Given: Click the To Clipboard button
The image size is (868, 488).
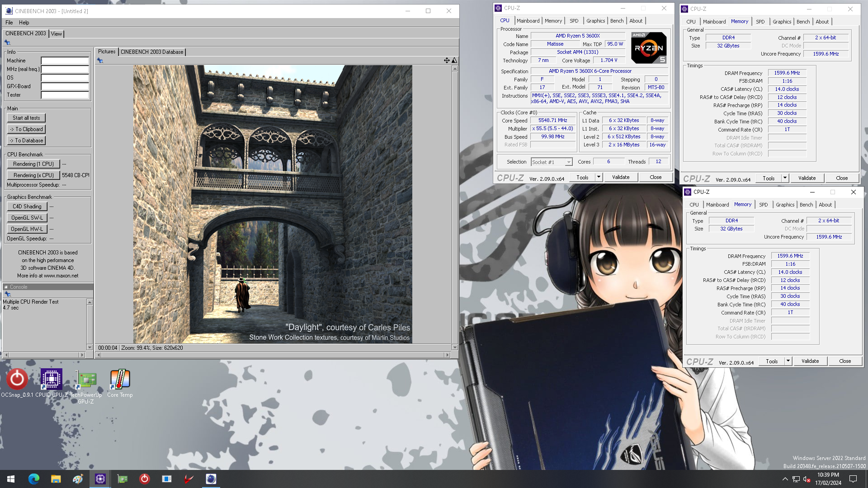Looking at the screenshot, I should (26, 129).
